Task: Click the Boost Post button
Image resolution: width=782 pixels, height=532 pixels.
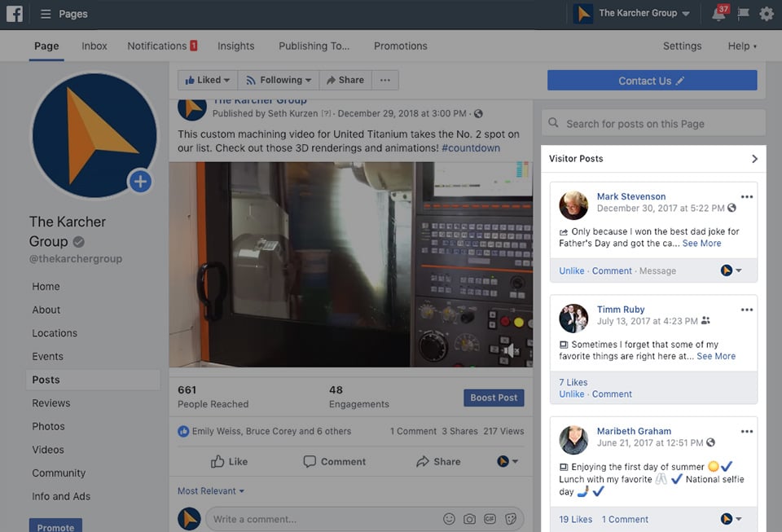Action: pos(494,398)
